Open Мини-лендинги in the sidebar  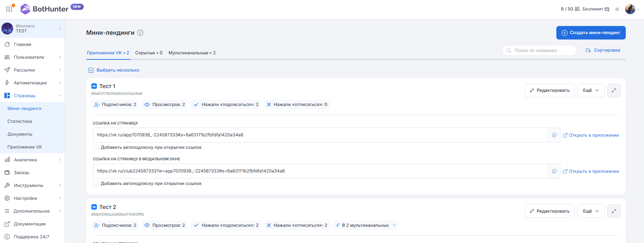coord(32,108)
